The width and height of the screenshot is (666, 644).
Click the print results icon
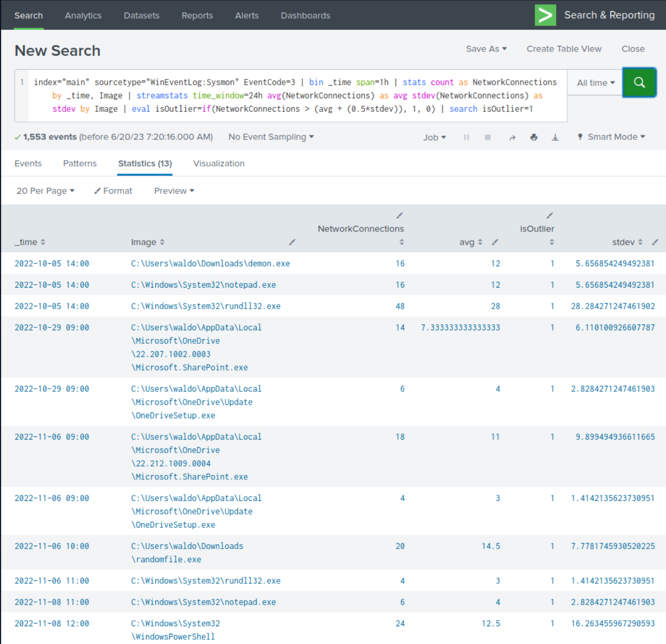tap(534, 137)
